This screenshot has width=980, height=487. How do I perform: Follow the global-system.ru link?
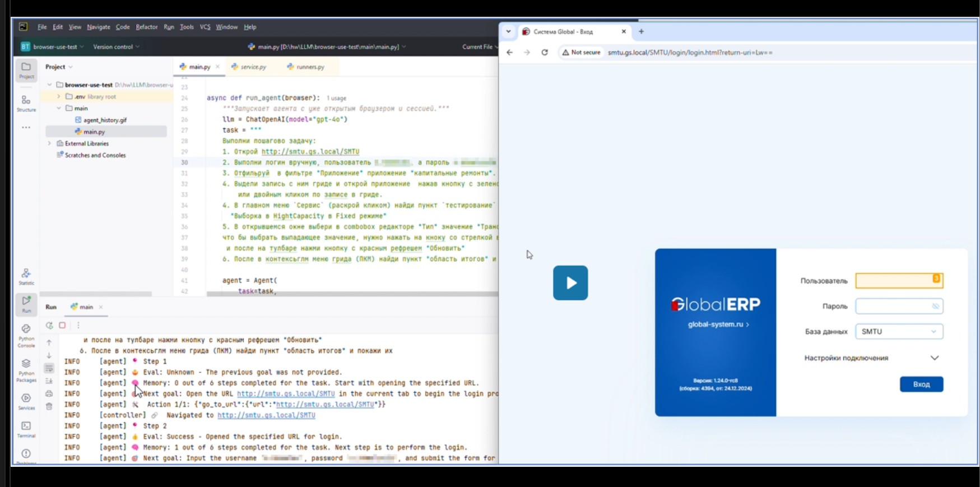[718, 324]
